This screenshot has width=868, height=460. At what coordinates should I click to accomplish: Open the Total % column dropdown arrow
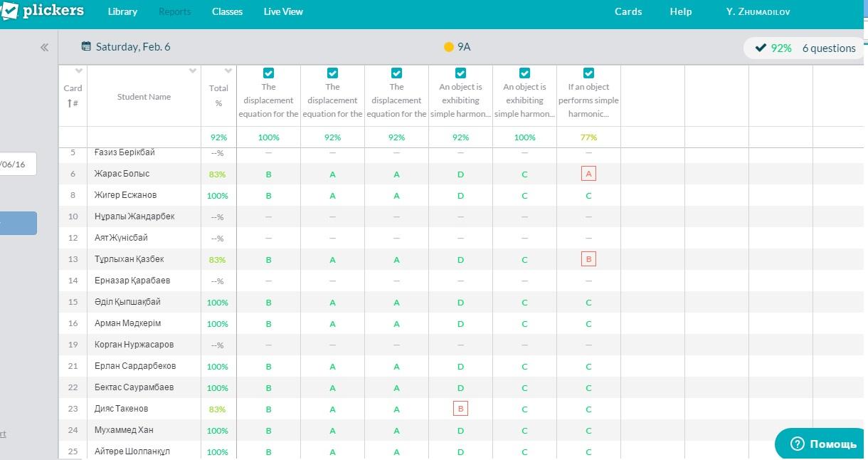click(x=228, y=70)
